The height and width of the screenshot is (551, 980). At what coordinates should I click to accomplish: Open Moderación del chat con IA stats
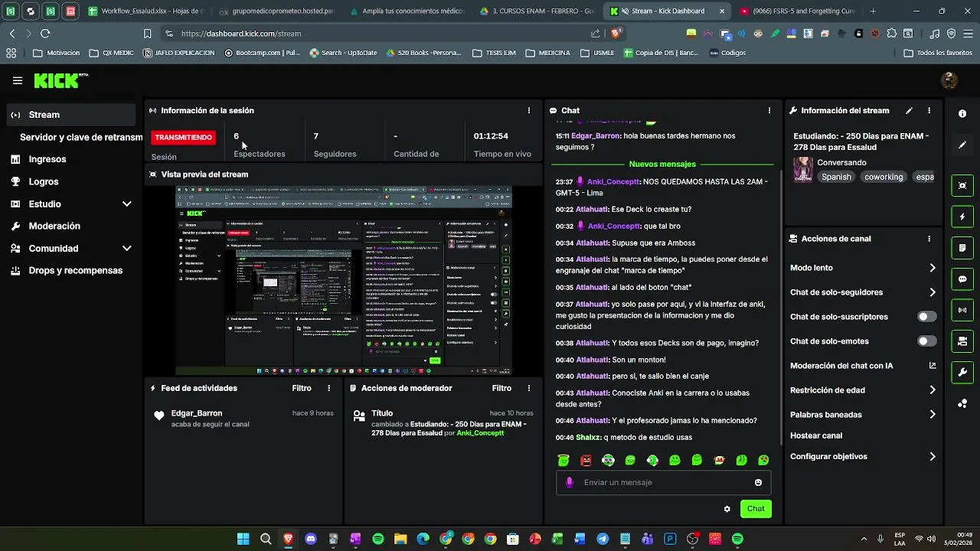click(932, 366)
